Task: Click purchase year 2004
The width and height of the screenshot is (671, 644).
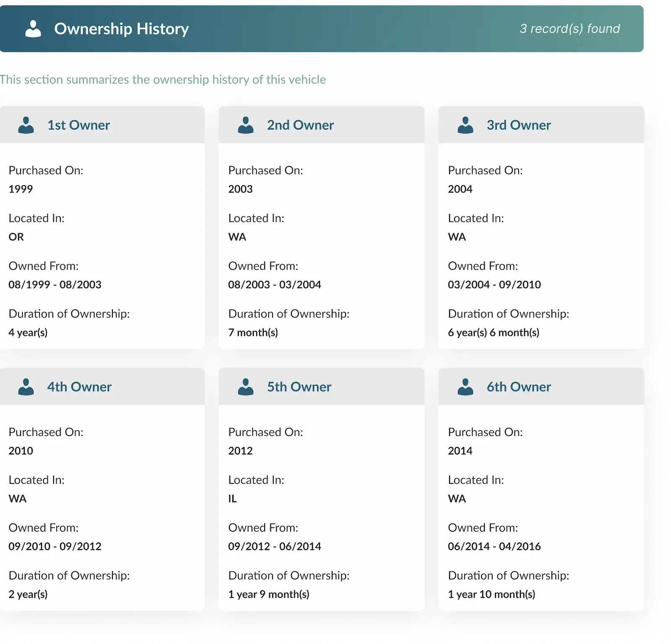Action: coord(460,189)
